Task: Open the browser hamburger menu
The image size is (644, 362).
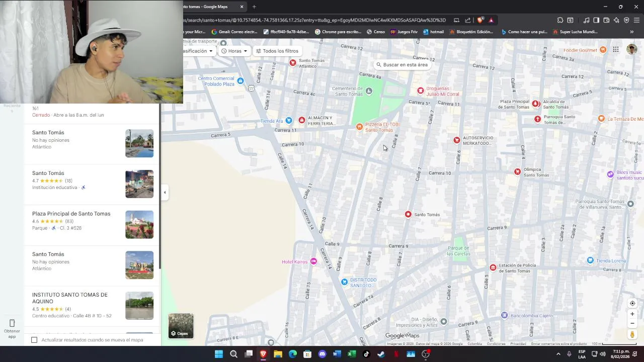Action: coord(636,20)
